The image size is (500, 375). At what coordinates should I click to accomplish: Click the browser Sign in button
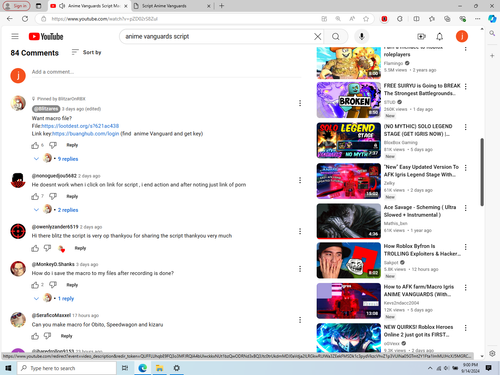[16, 6]
